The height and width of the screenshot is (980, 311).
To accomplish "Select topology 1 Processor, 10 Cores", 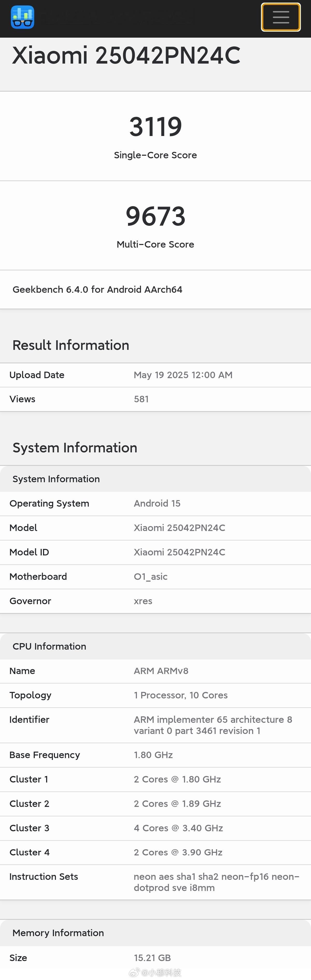I will tap(180, 695).
